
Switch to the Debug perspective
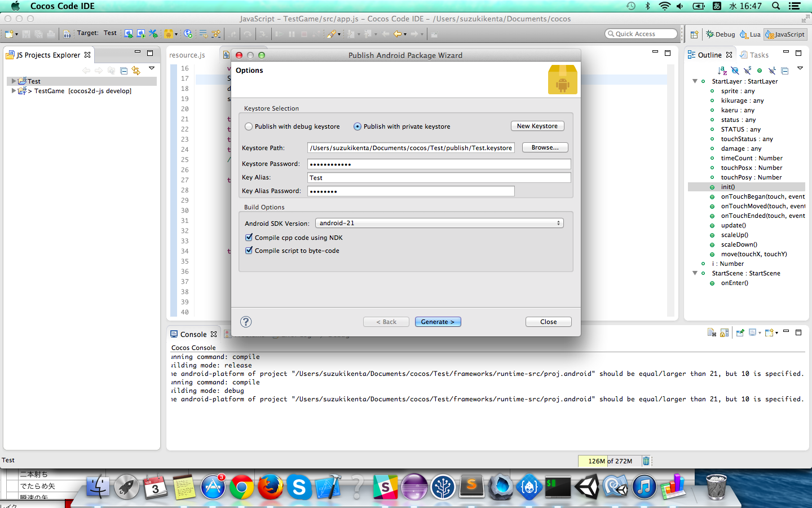721,34
